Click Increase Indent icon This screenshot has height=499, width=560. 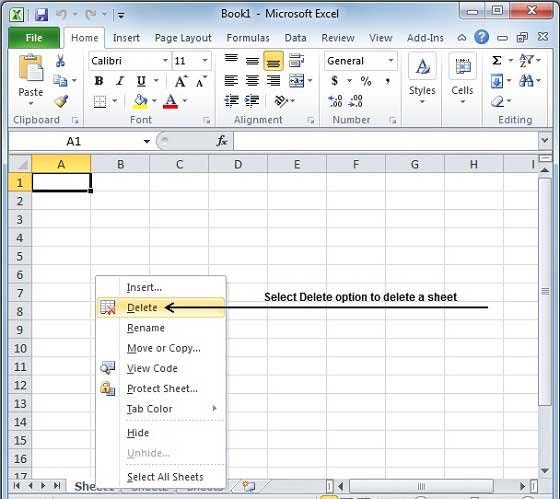(252, 101)
